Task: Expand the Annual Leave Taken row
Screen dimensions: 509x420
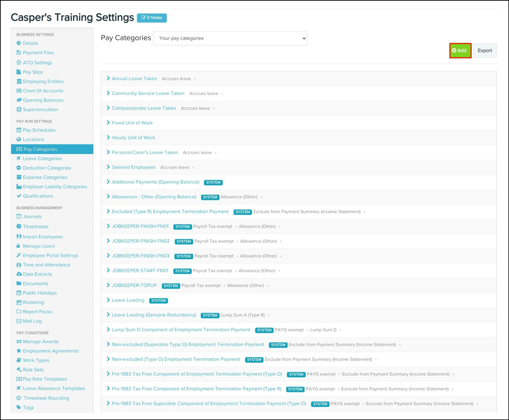Action: [x=108, y=78]
